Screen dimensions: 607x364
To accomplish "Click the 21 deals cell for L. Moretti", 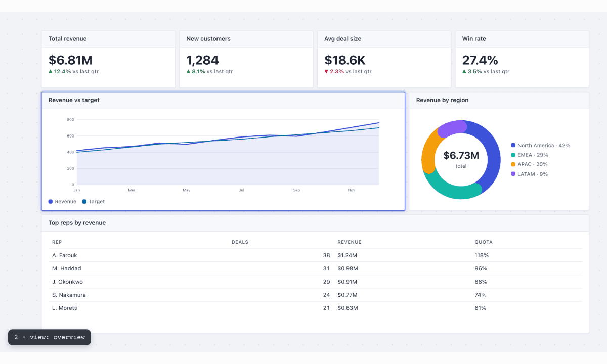I will point(326,308).
